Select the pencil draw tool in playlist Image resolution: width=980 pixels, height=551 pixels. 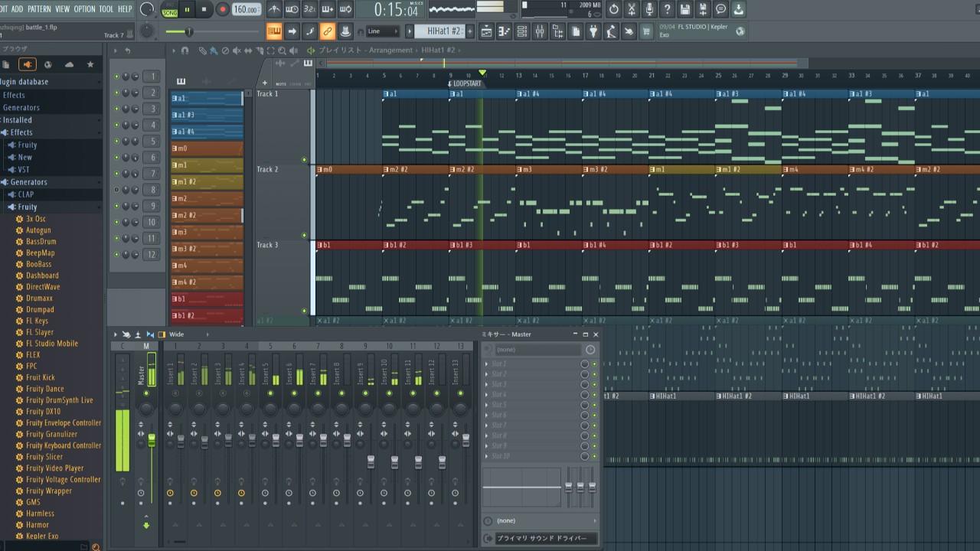click(203, 51)
